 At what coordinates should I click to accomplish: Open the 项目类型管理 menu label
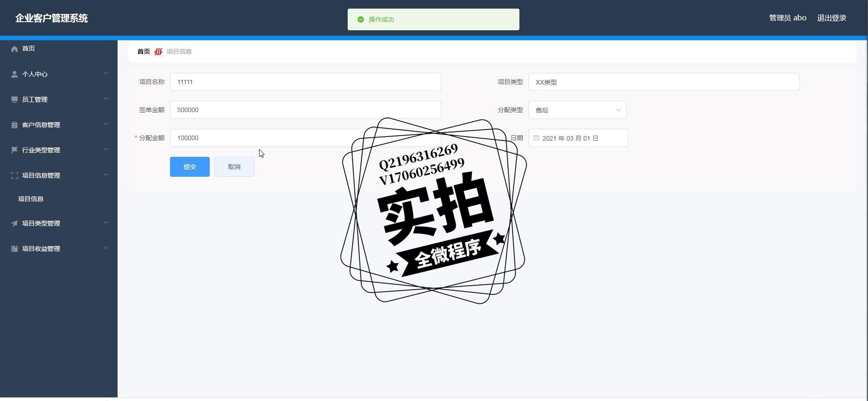[x=41, y=223]
